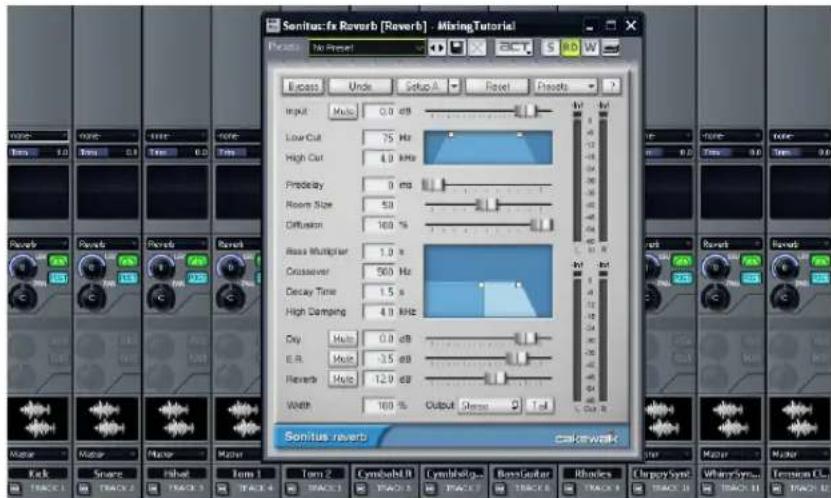
Task: Click the Tail button
Action: click(x=540, y=406)
